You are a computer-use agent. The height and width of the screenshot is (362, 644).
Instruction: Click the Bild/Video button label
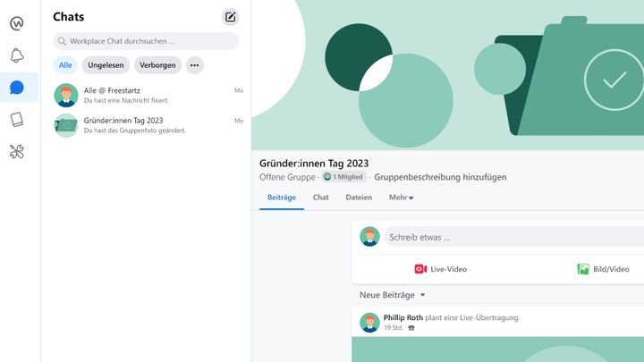pos(611,269)
